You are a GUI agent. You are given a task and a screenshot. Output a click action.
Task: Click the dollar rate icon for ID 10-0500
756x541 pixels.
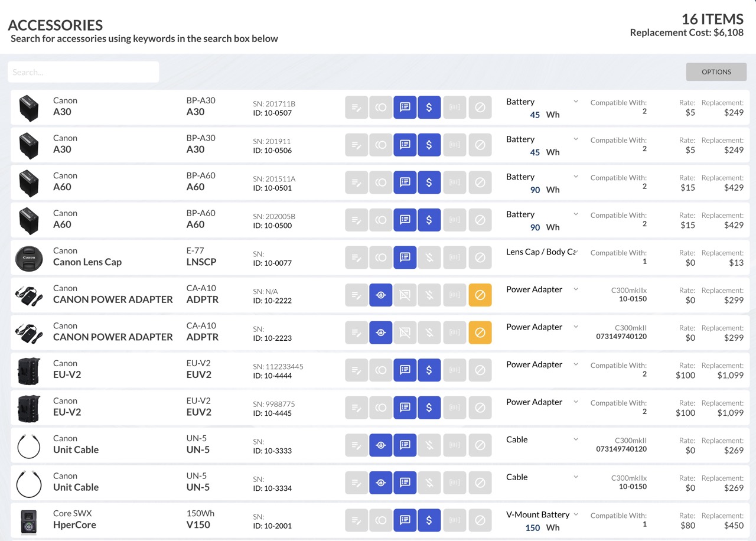429,220
